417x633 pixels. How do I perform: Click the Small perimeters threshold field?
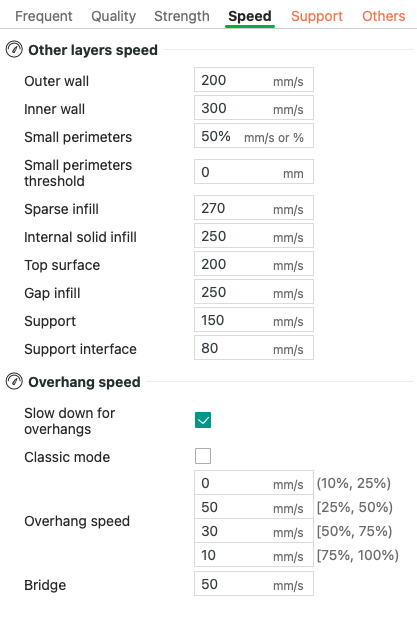coord(254,172)
